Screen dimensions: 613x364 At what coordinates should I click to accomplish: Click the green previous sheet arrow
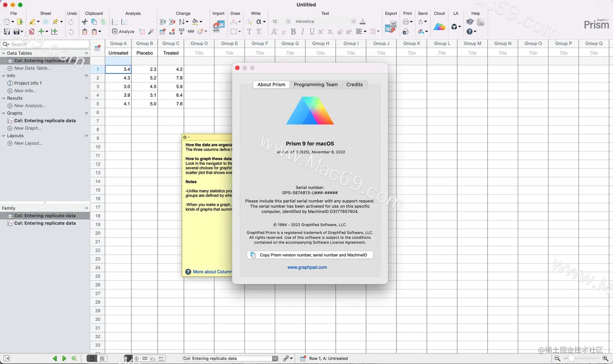[x=55, y=358]
